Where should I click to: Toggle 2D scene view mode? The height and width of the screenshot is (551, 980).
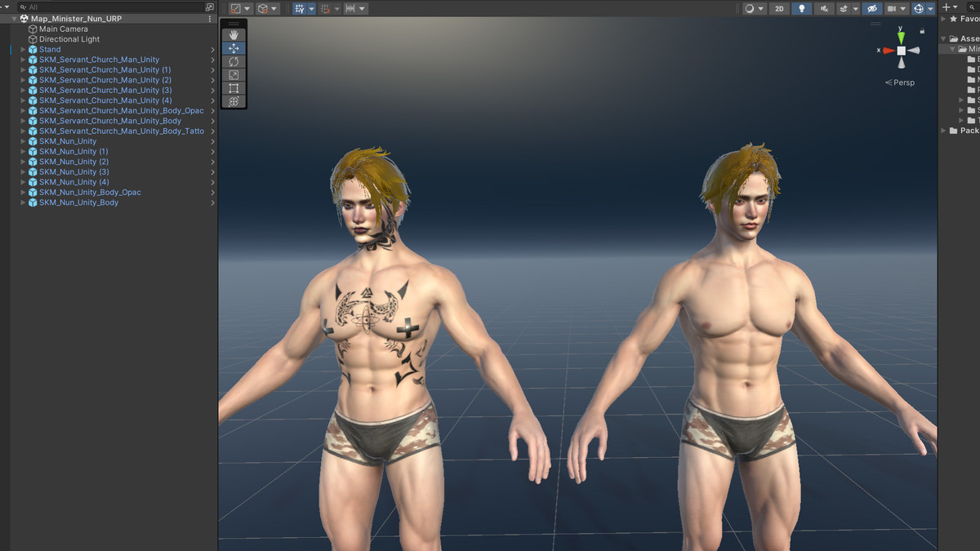780,8
